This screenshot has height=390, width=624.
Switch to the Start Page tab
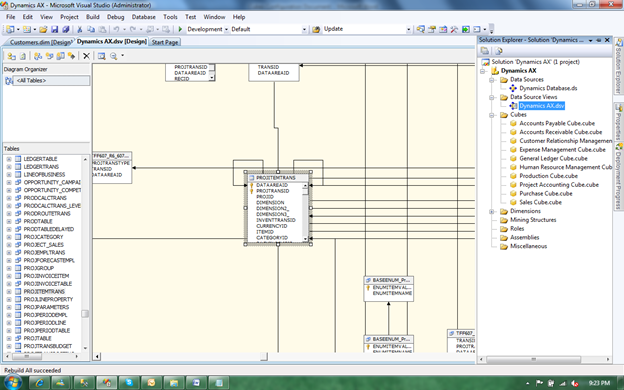(165, 42)
